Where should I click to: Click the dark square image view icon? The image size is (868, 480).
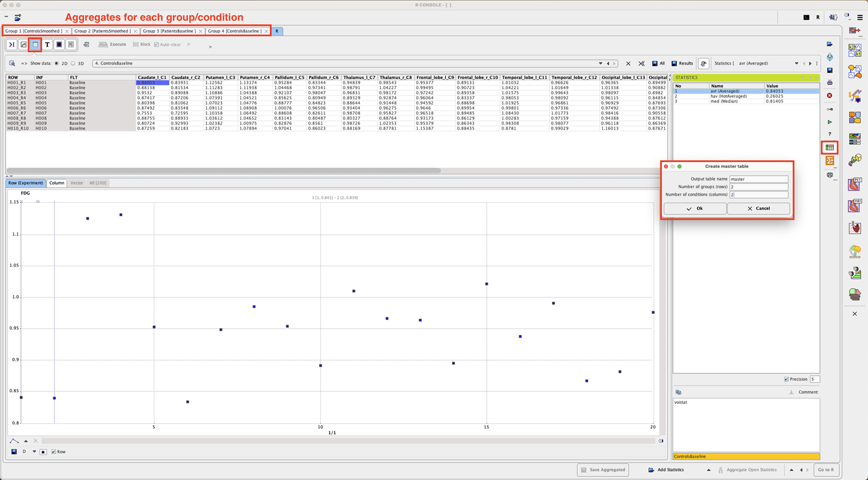click(59, 44)
